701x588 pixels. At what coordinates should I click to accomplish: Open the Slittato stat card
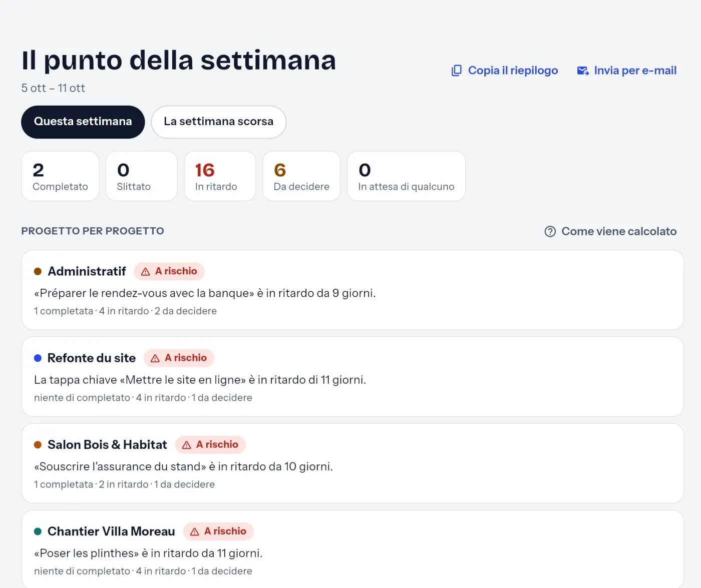click(x=142, y=176)
